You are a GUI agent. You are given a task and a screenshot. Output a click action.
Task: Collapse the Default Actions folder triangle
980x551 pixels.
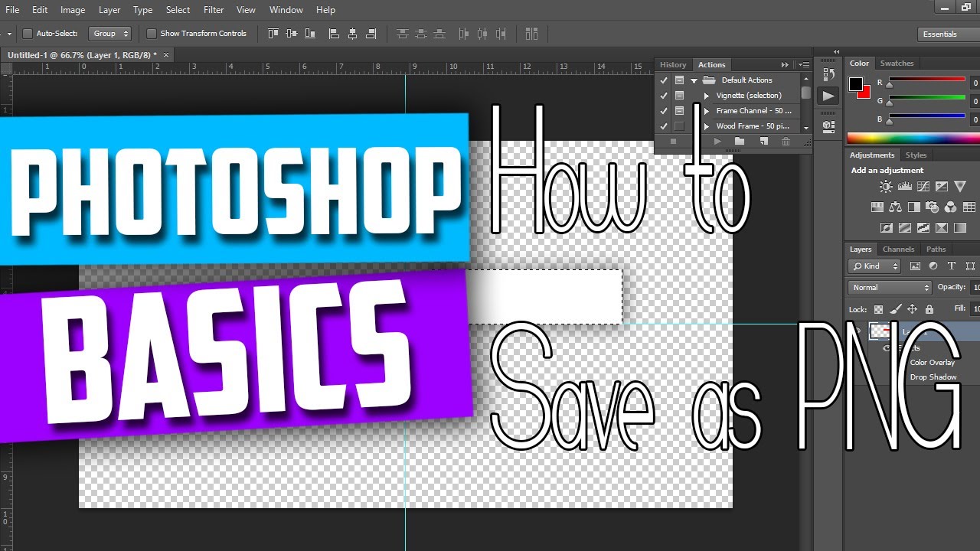[x=694, y=80]
